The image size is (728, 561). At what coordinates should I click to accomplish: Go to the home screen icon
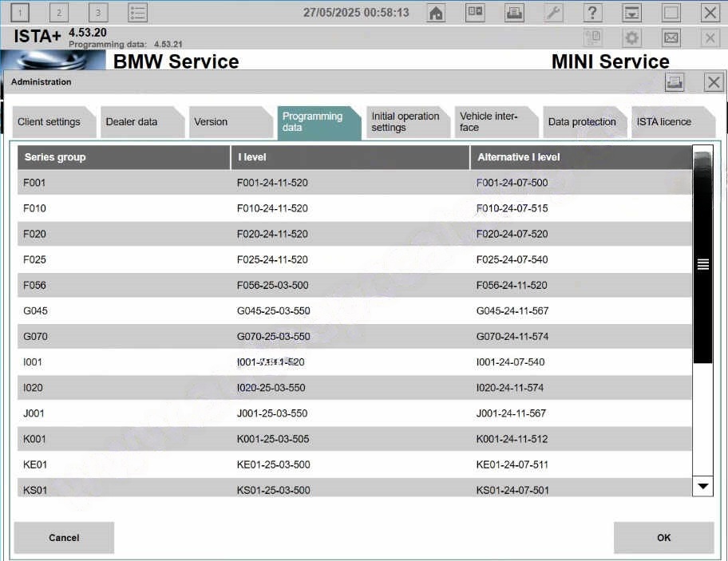click(x=436, y=13)
